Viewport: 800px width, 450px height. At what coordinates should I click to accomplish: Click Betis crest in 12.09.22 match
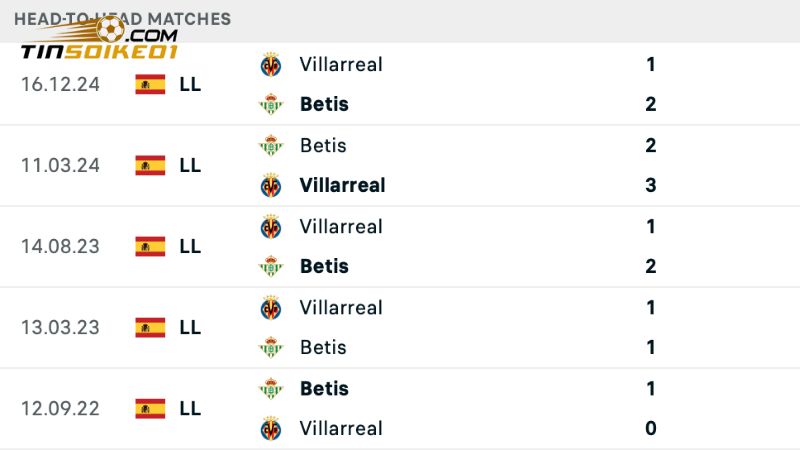click(270, 389)
